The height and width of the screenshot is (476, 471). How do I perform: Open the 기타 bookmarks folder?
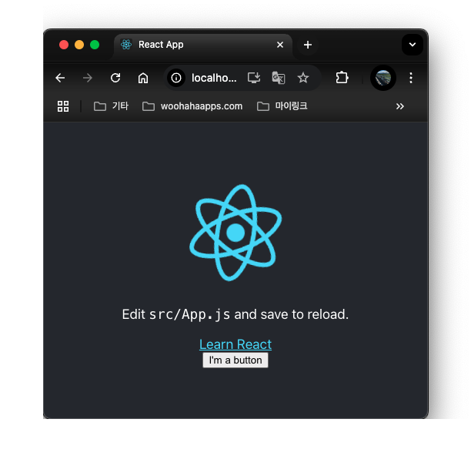(111, 106)
